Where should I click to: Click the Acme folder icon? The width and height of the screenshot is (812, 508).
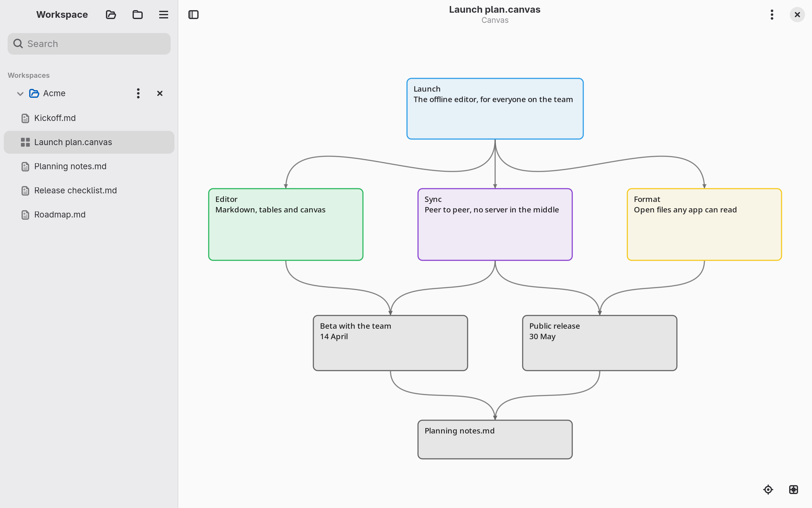click(34, 93)
